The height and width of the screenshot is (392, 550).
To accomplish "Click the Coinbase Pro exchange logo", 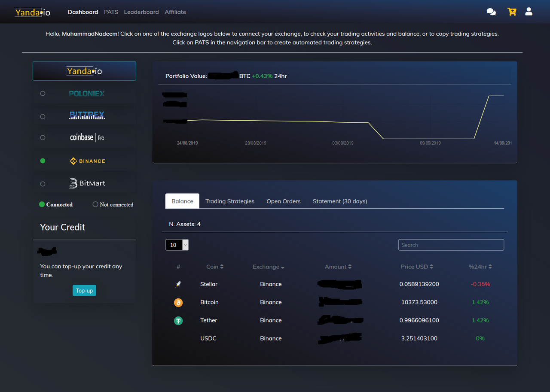I will (x=87, y=137).
